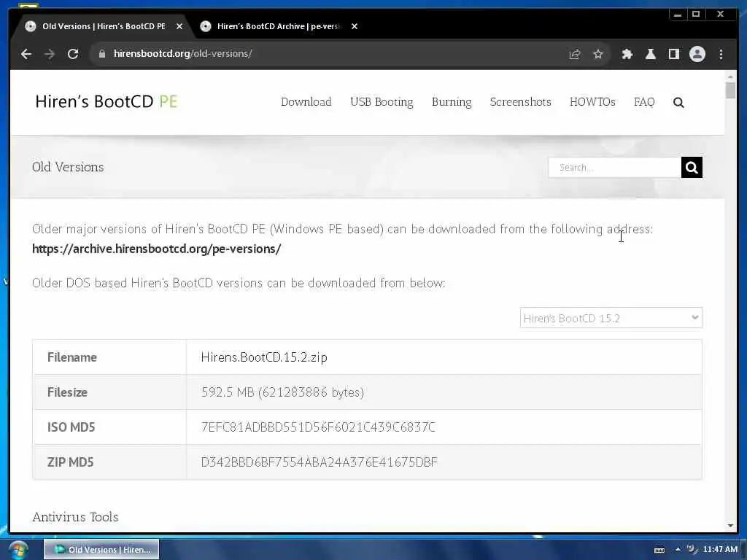747x560 pixels.
Task: Open the Burning menu item
Action: (x=451, y=102)
